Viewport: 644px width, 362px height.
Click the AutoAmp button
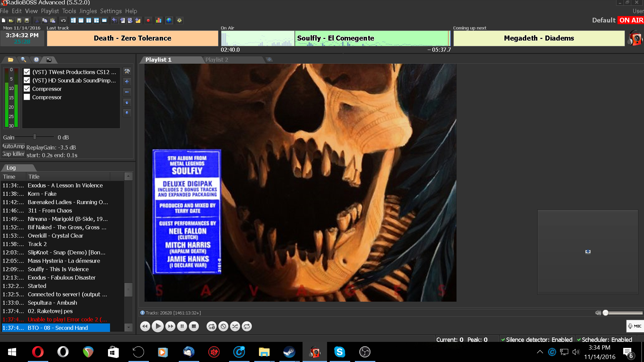click(13, 146)
